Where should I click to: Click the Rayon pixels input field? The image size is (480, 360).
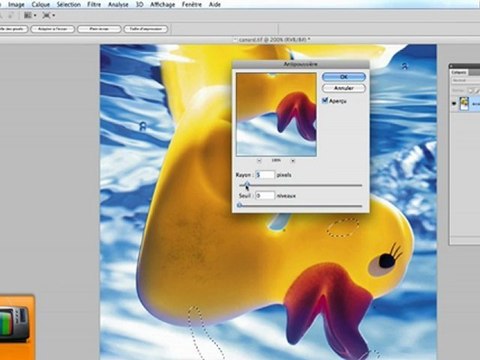tap(265, 175)
